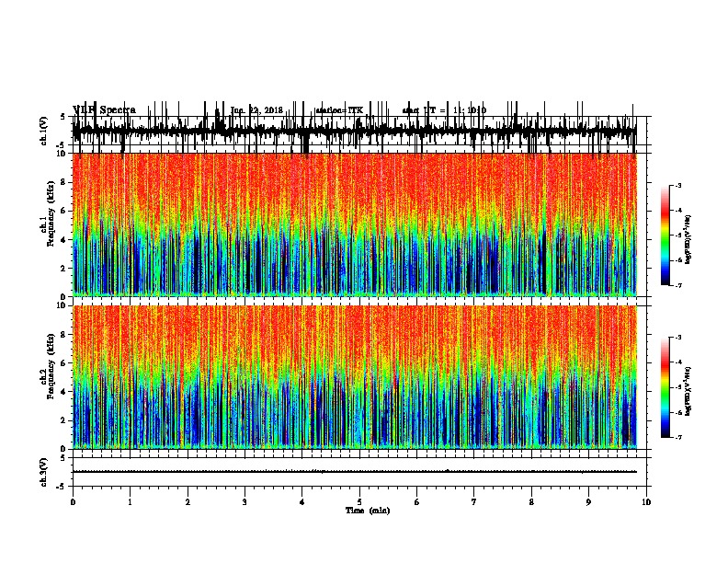Screen dimensions: 728x563
Task: Click time axis tick label '6'
Action: 416,502
